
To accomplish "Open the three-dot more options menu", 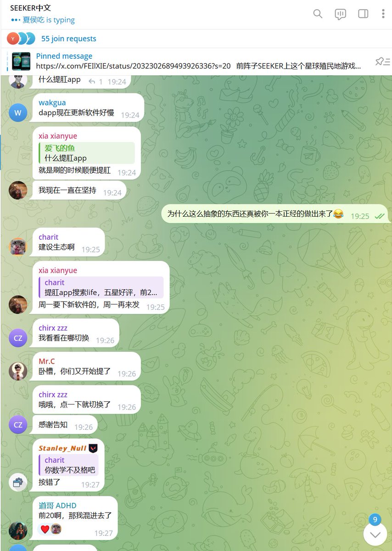I will coord(383,14).
